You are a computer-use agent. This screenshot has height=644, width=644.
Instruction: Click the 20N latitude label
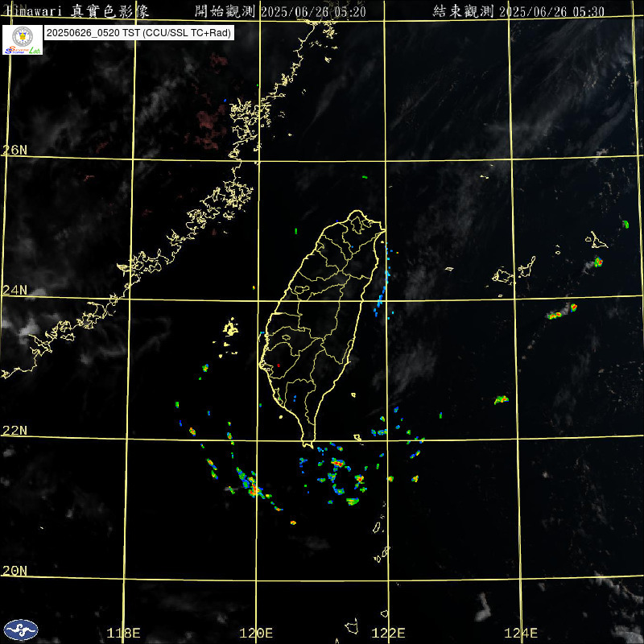pos(14,571)
